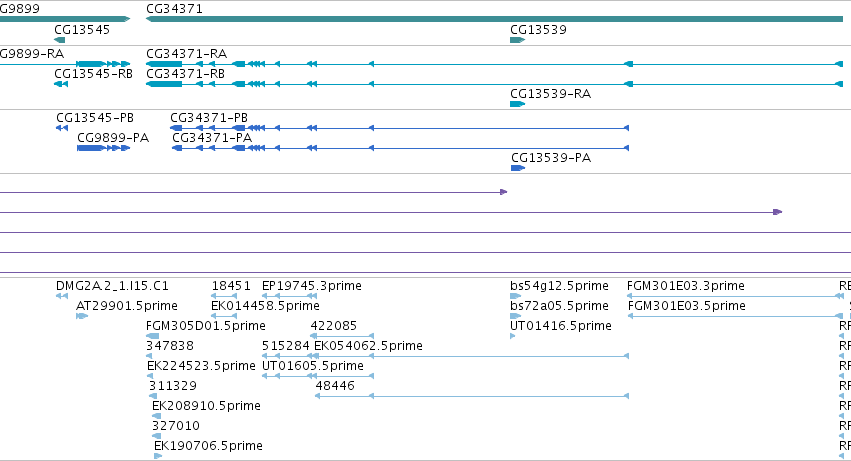The height and width of the screenshot is (461, 851).
Task: Click the CG13539-RA transcript glyph
Action: click(x=518, y=104)
